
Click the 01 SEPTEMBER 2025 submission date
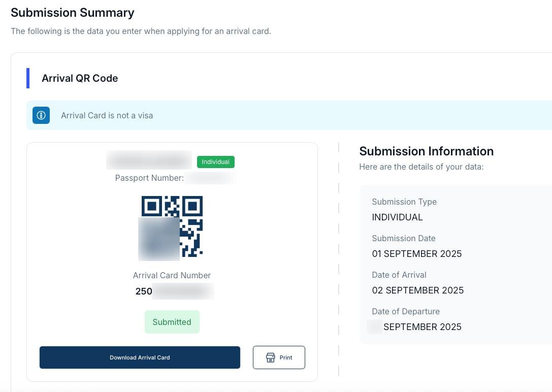click(x=416, y=254)
